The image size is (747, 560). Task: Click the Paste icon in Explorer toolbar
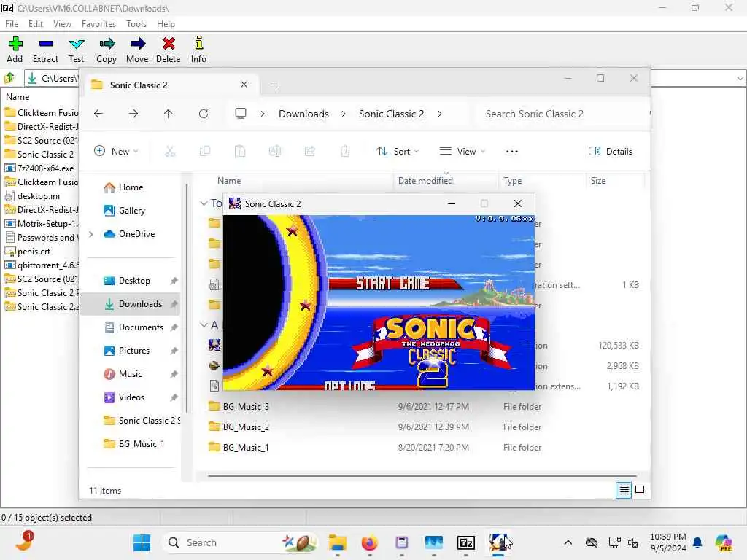tap(240, 152)
